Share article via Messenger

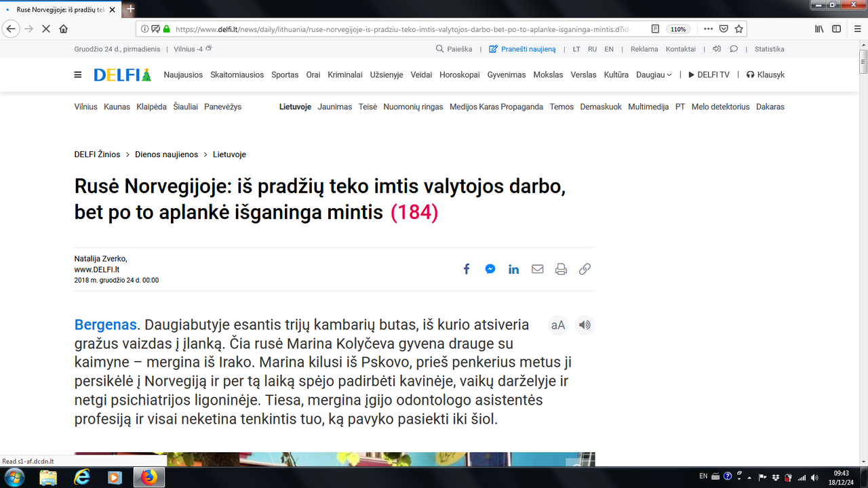(x=490, y=269)
